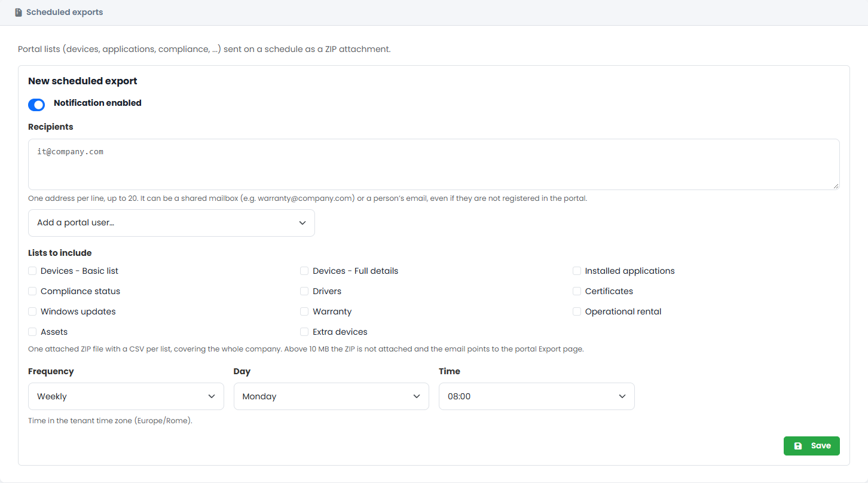Select the Compliance status checkbox

point(32,291)
